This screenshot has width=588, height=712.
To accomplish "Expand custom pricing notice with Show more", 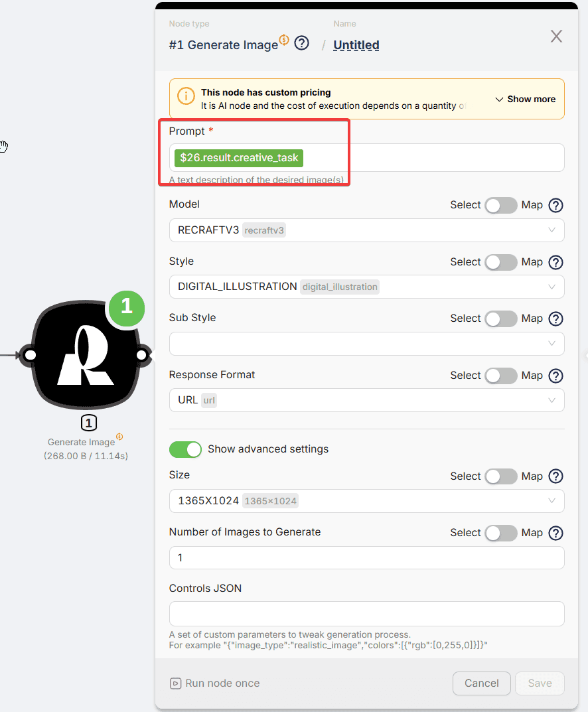I will pos(525,99).
